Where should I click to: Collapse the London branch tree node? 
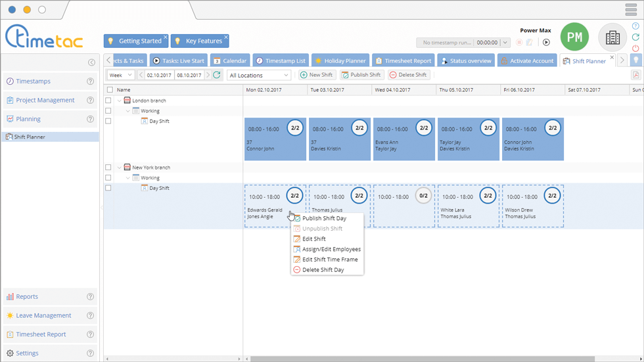click(x=120, y=101)
